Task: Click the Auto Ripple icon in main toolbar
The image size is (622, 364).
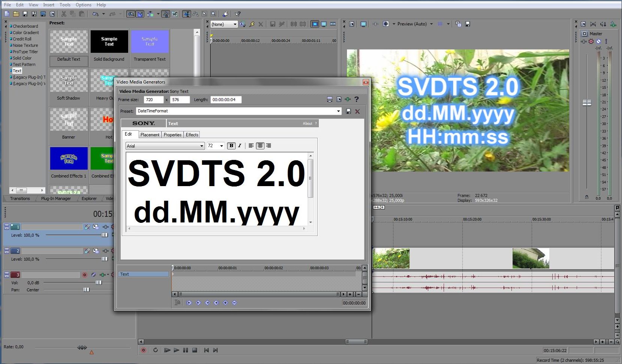Action: click(150, 14)
